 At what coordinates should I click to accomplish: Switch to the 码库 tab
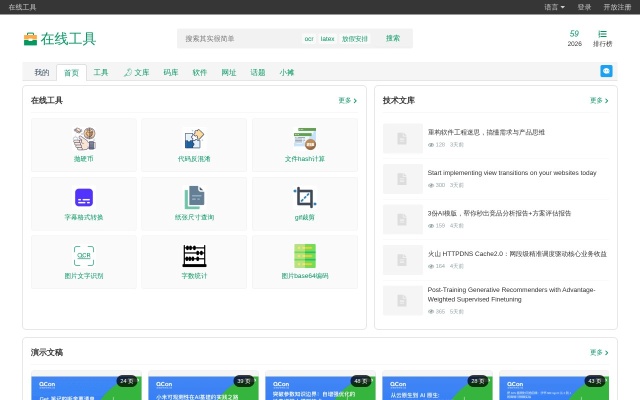[171, 72]
